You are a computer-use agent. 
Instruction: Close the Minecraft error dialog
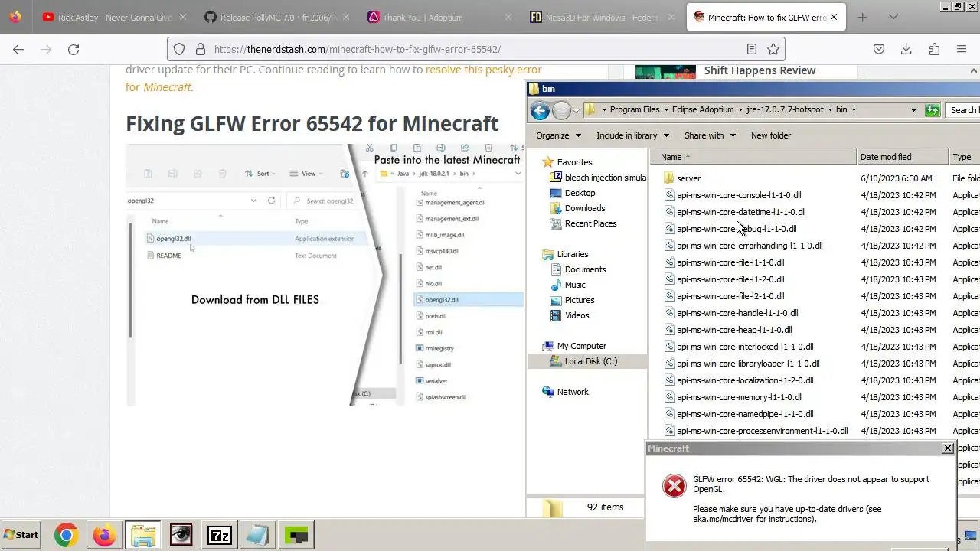coord(948,448)
